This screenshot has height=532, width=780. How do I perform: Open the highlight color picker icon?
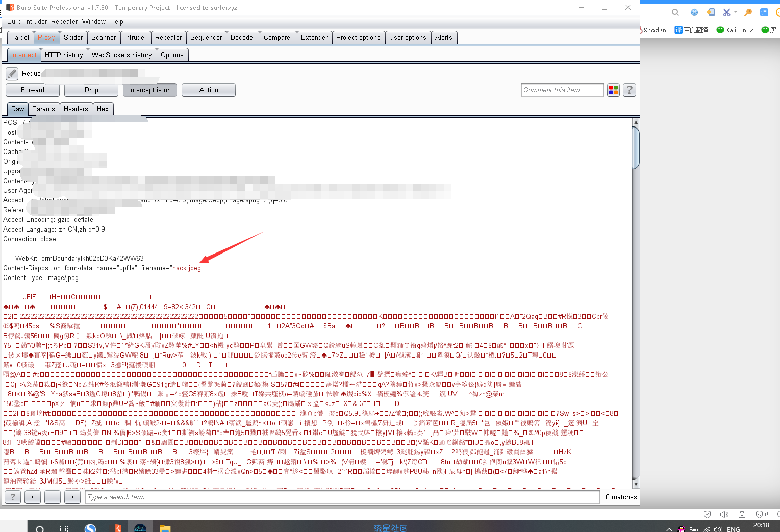pyautogui.click(x=613, y=90)
